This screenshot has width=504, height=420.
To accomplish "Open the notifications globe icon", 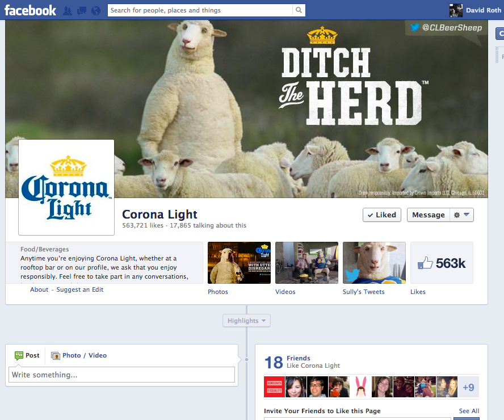I will pyautogui.click(x=96, y=11).
